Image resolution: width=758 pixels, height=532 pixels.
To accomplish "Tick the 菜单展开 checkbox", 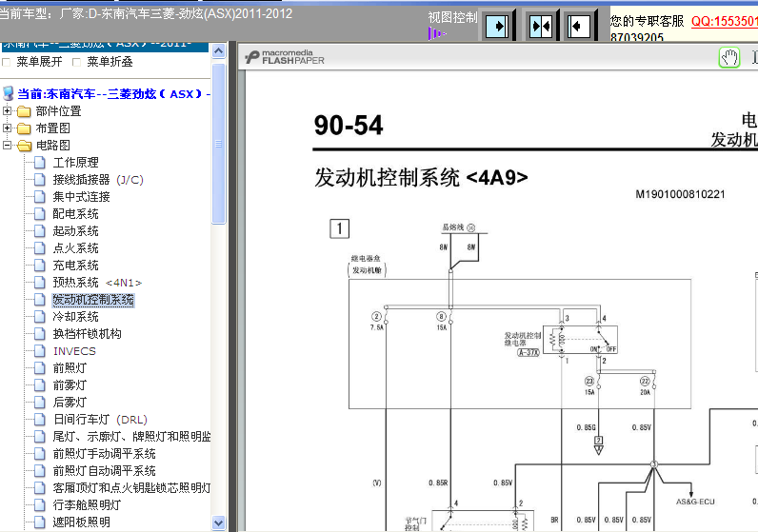I will click(x=7, y=62).
